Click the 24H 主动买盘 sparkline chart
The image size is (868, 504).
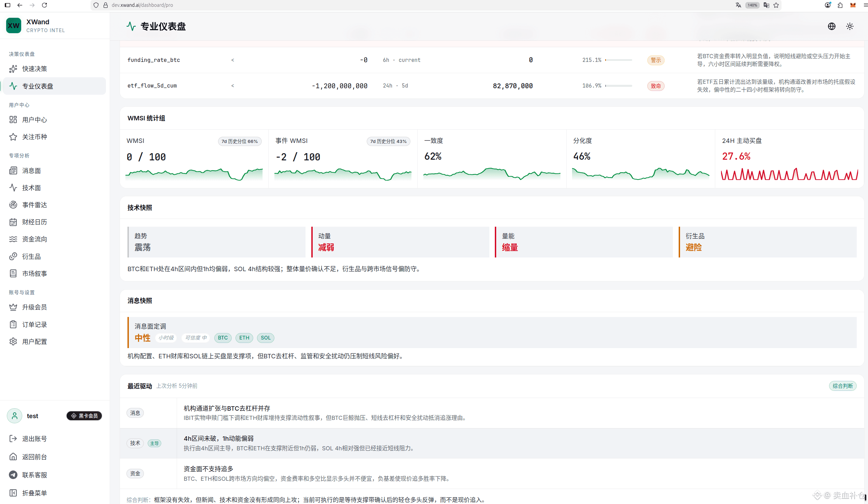click(x=789, y=174)
